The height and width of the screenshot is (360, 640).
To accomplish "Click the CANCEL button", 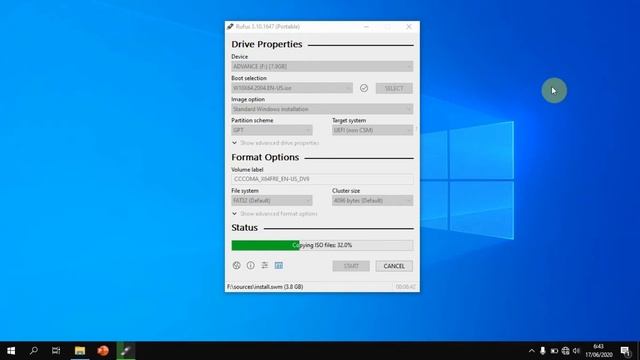I will pyautogui.click(x=394, y=266).
